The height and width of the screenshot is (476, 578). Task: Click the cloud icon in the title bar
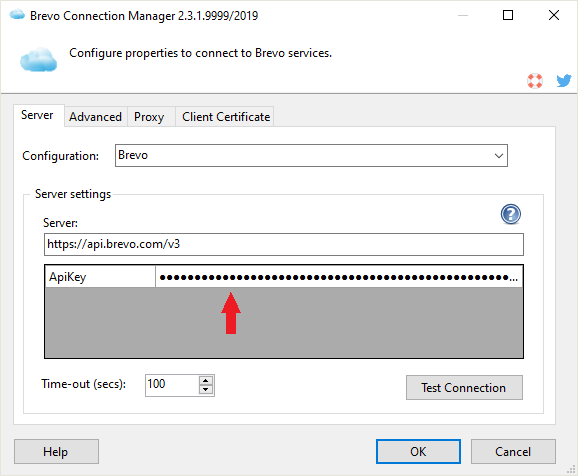(17, 15)
